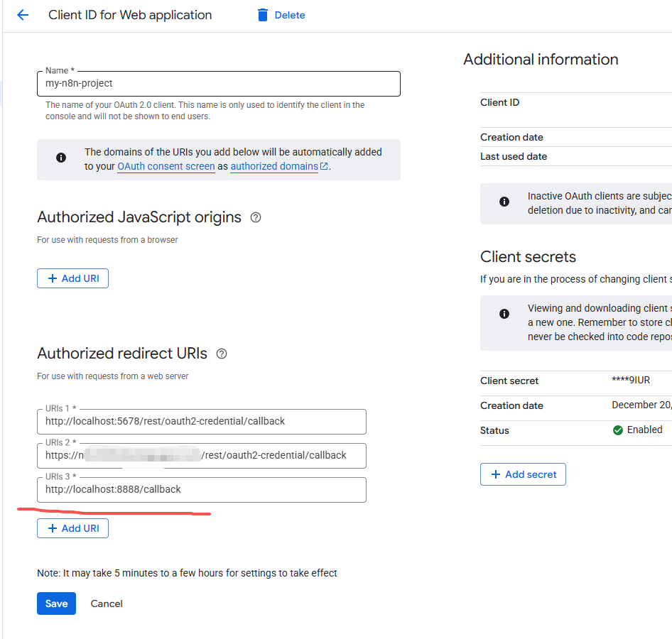672x639 pixels.
Task: Click info icon in Client secrets notice
Action: [504, 314]
